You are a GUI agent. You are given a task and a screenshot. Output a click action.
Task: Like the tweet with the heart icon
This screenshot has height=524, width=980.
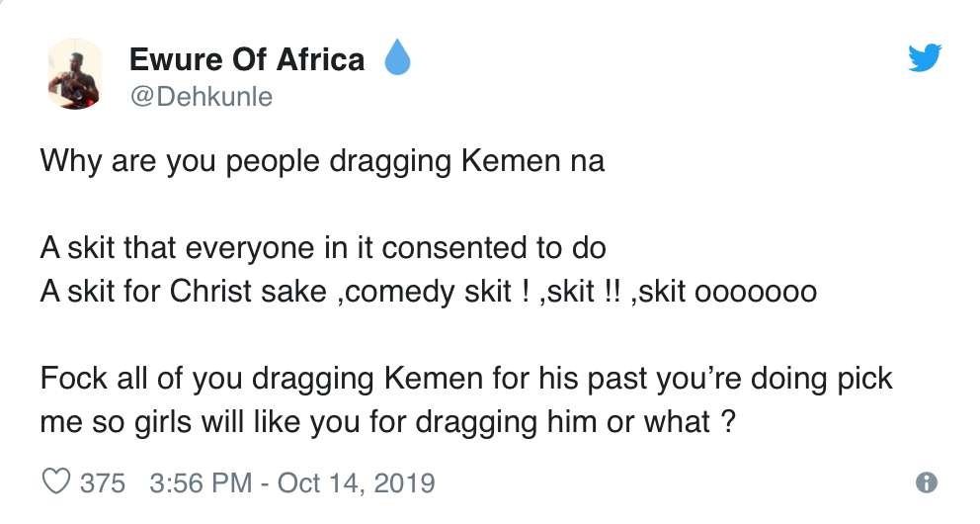click(x=55, y=482)
